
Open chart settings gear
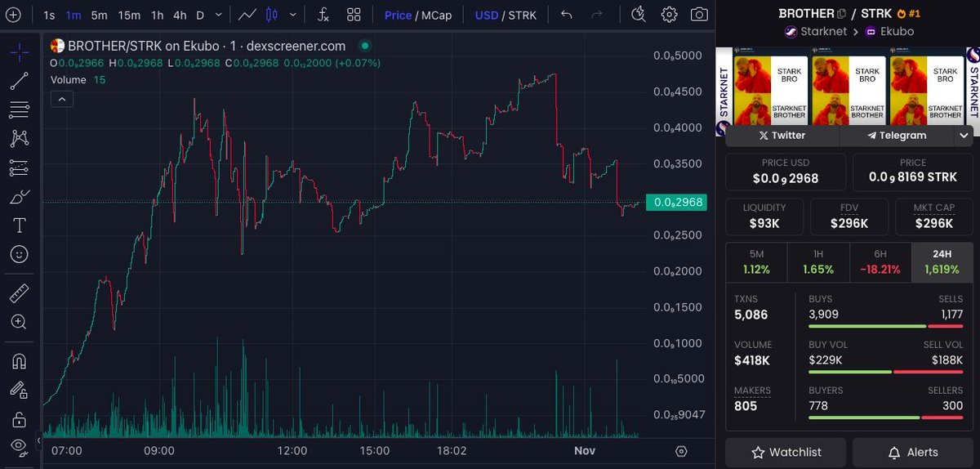click(669, 15)
